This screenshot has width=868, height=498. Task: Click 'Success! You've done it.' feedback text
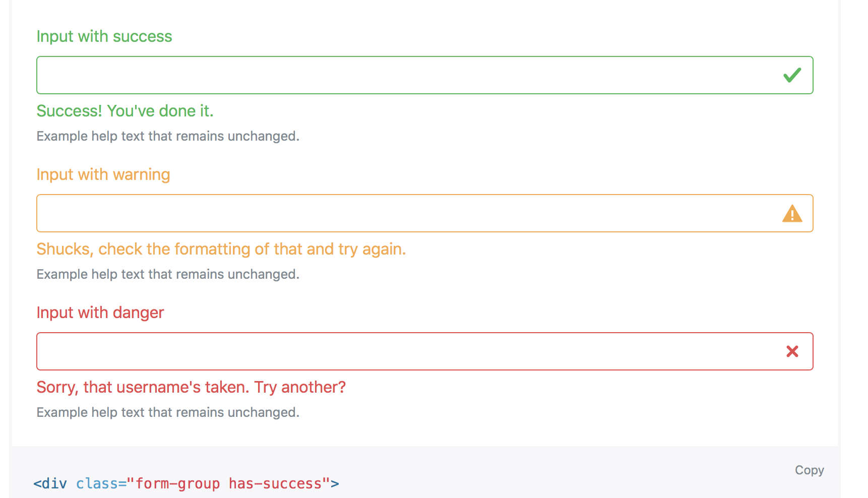125,111
